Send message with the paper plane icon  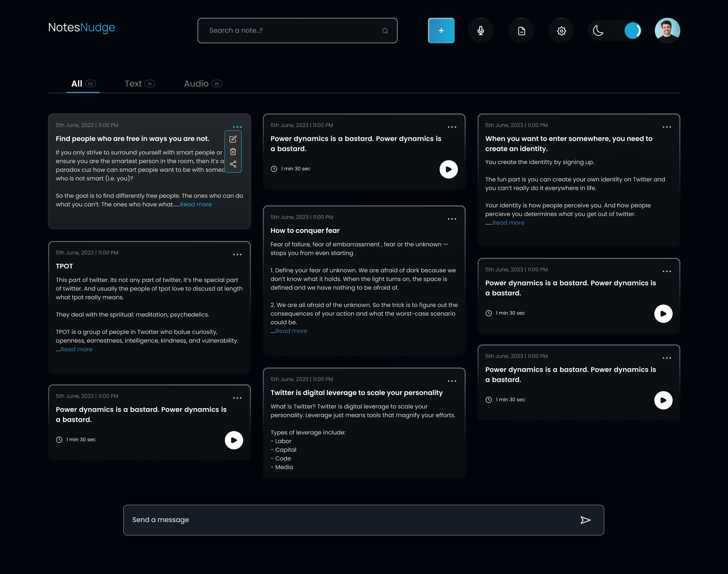pyautogui.click(x=585, y=520)
